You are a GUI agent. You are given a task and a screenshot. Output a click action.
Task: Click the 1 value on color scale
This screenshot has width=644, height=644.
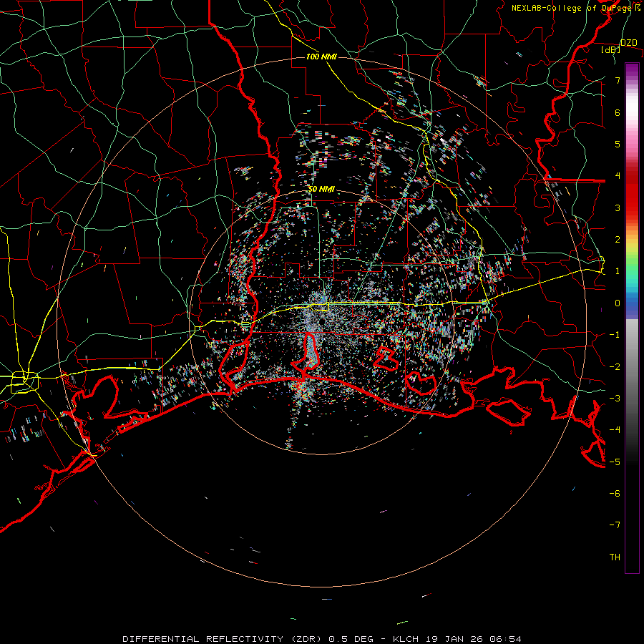618,271
